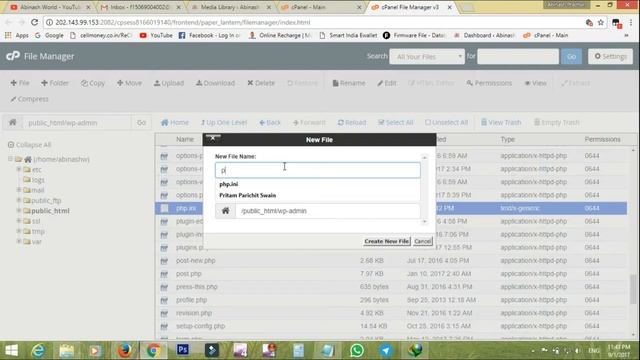Choose php.ini autocomplete suggestion
This screenshot has height=360, width=640.
(229, 184)
